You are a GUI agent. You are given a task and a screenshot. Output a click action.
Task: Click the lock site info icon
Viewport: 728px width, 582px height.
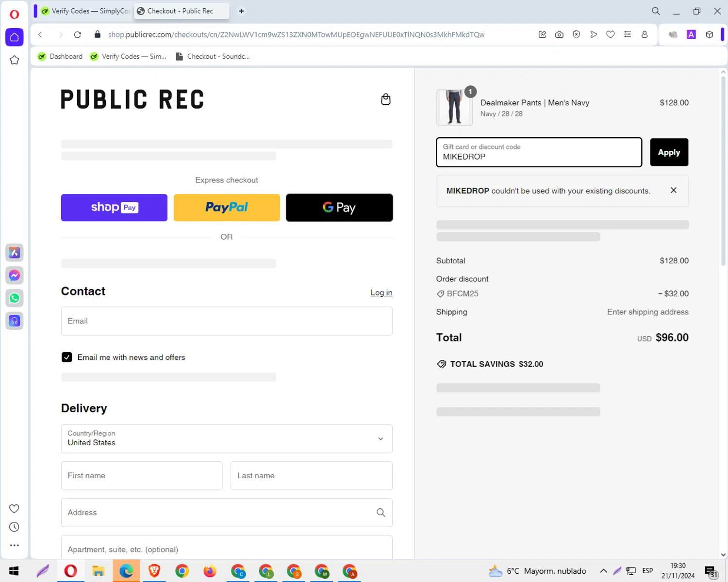coord(97,34)
